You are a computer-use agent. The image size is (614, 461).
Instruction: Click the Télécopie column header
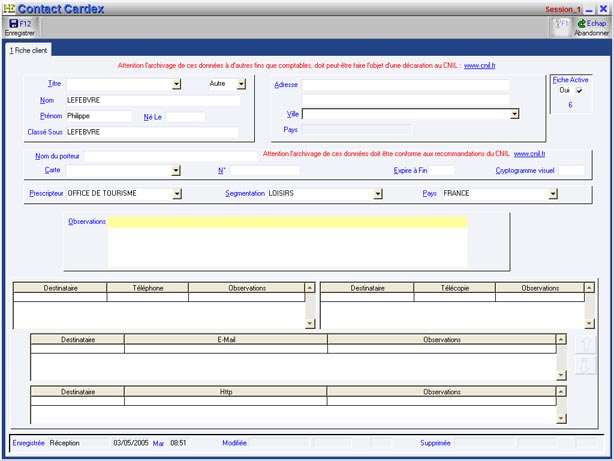455,288
